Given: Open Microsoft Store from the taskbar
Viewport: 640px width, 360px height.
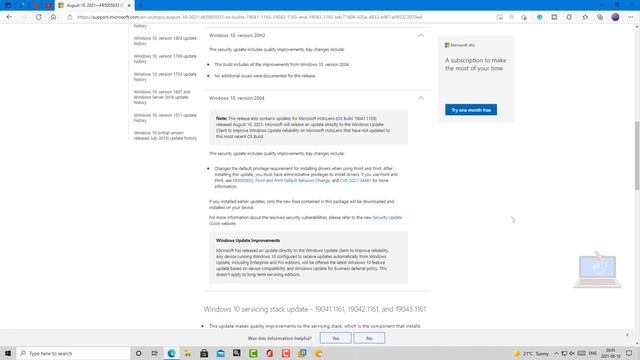Looking at the screenshot, I should tap(204, 353).
